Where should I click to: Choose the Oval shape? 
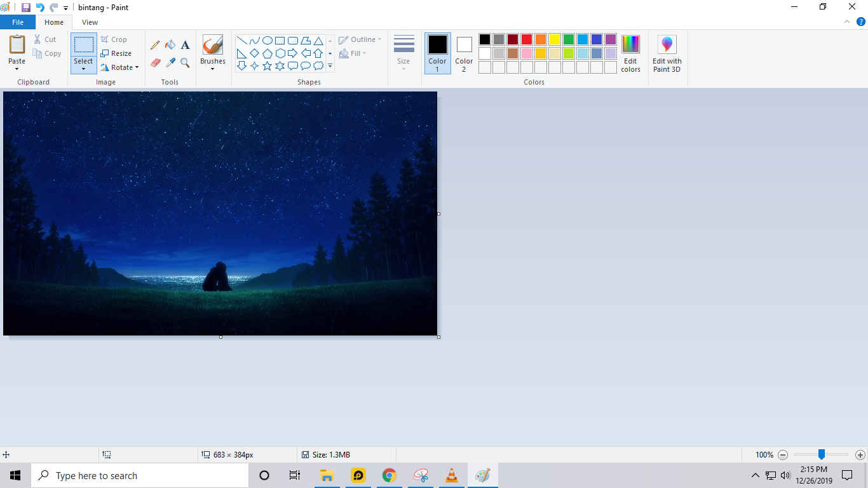(267, 41)
